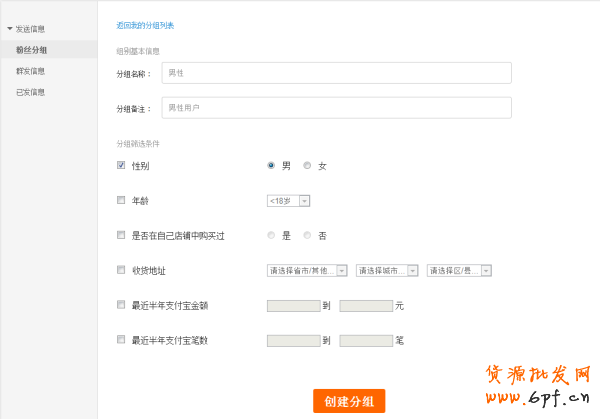
Task: Enable the 收货地址 filter checkbox
Action: pos(121,270)
